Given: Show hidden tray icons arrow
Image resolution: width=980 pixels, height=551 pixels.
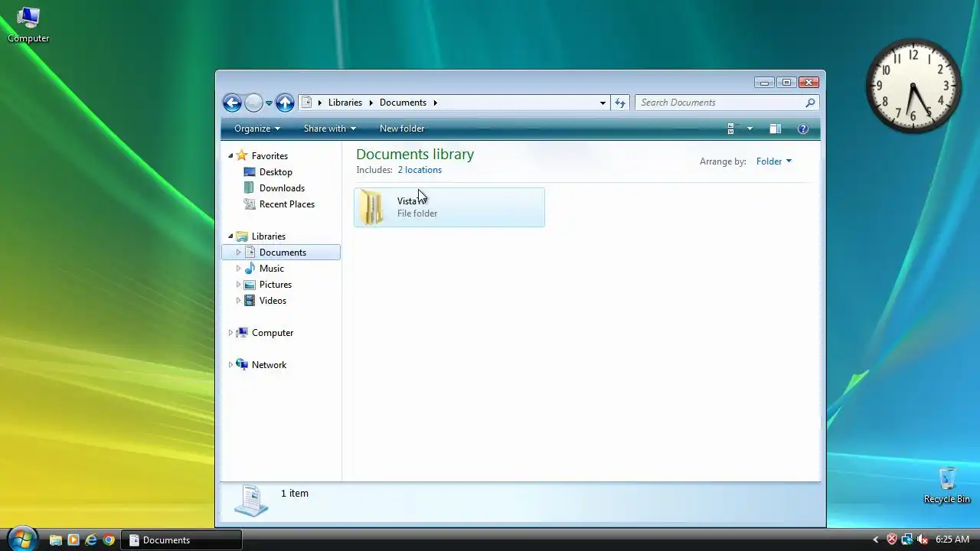Looking at the screenshot, I should click(x=876, y=540).
